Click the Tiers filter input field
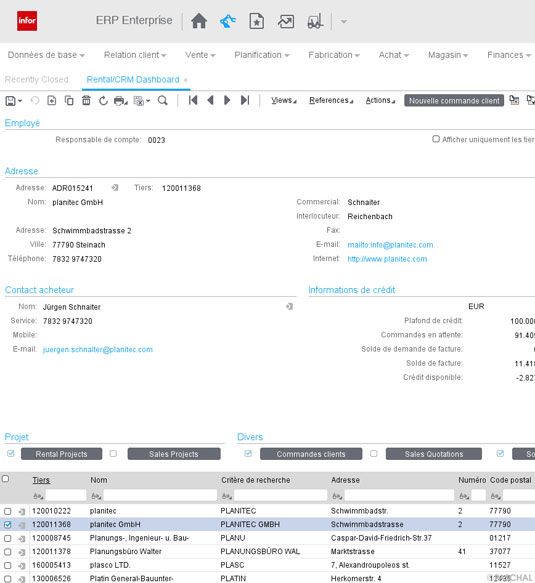 point(65,495)
